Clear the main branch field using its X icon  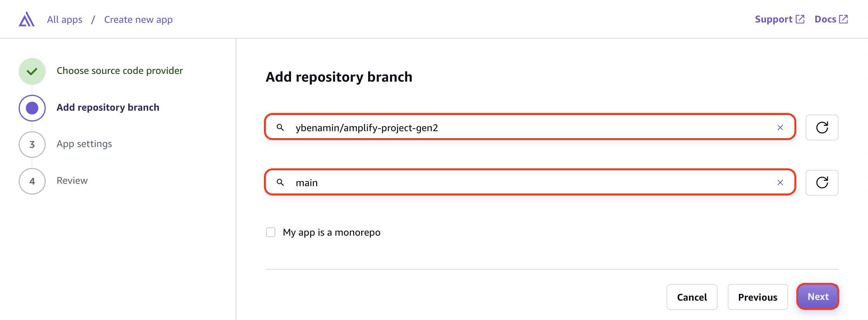pos(780,182)
